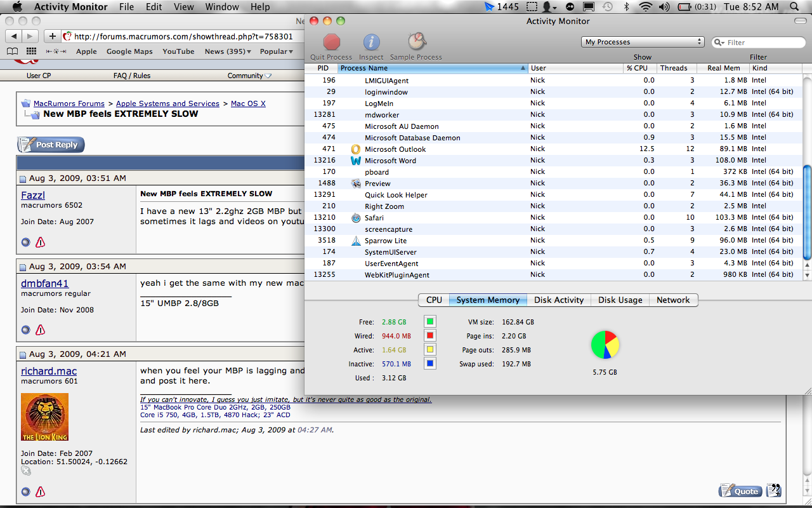Click the Safari back navigation arrow
Screen dimensions: 812x508
[x=14, y=36]
